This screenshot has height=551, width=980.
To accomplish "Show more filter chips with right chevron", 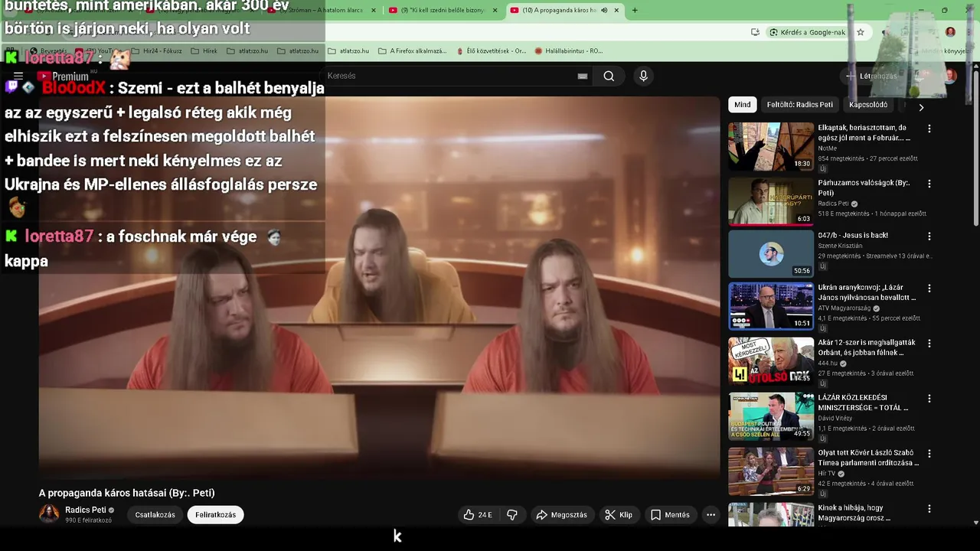I will click(x=921, y=107).
